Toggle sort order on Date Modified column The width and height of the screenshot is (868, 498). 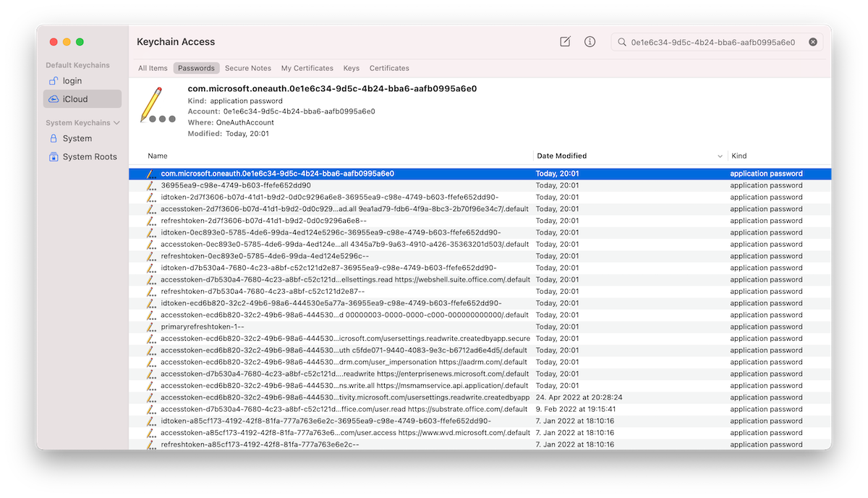720,156
